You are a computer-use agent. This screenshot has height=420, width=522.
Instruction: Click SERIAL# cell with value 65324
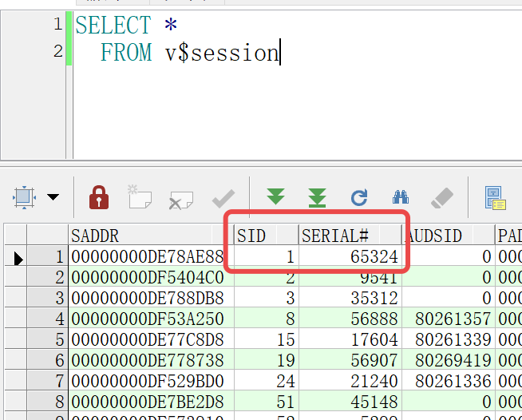coord(349,257)
